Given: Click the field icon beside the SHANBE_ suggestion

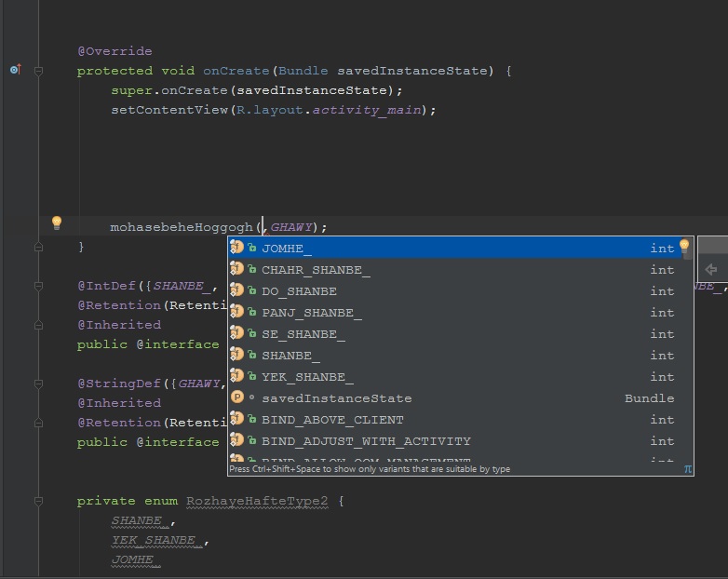Looking at the screenshot, I should 236,355.
